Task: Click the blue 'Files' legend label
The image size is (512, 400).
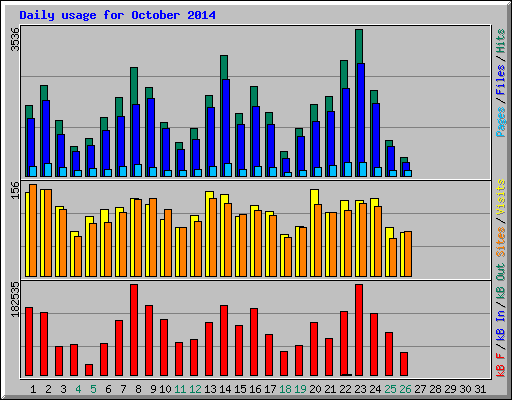Action: point(501,80)
